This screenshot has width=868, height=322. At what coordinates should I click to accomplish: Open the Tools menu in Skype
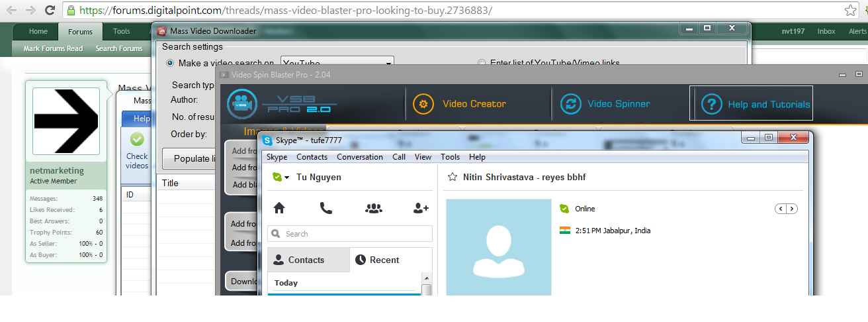pos(450,157)
